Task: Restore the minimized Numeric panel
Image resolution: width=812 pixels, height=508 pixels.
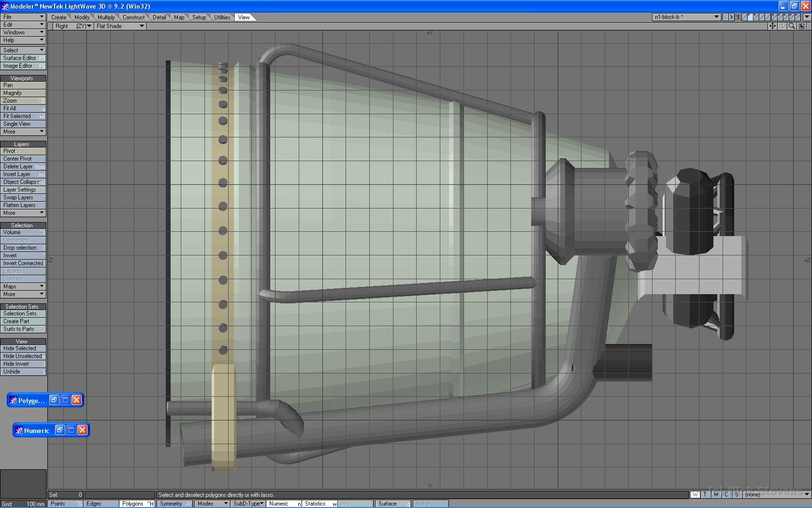Action: [x=60, y=430]
